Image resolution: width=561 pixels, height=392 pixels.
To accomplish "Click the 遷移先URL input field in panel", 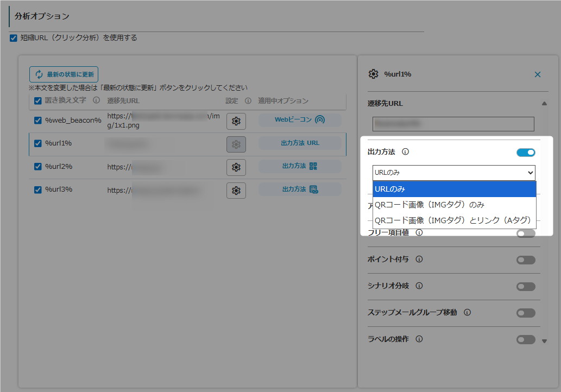I will pyautogui.click(x=453, y=124).
